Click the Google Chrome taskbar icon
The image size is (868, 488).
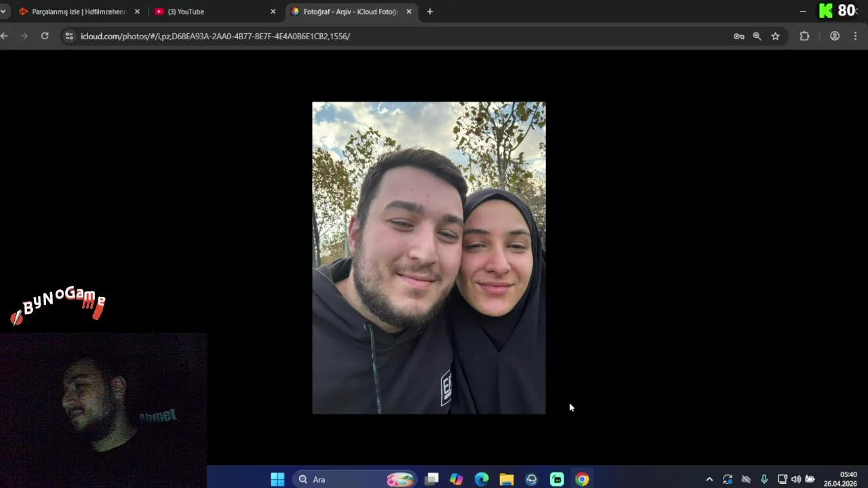583,479
